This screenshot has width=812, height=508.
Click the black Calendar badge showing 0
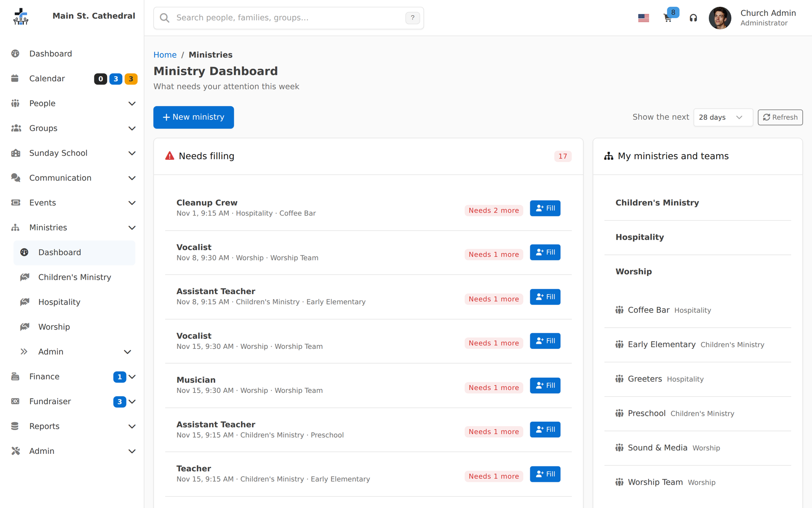100,79
